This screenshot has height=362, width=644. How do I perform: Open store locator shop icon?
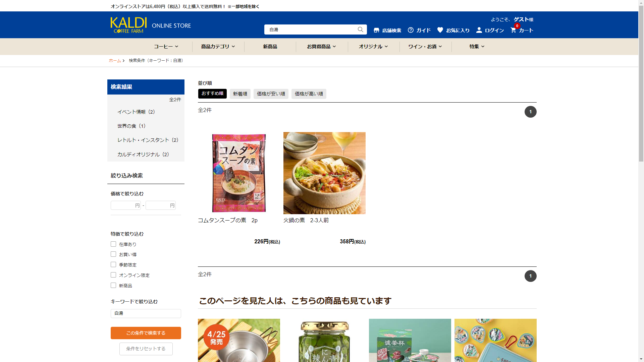pyautogui.click(x=376, y=30)
